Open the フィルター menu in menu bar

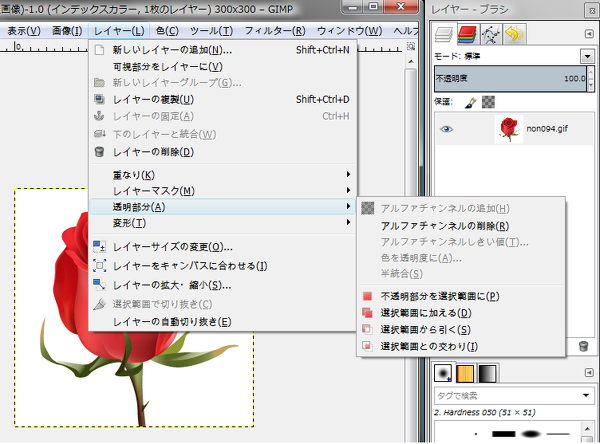pos(268,30)
